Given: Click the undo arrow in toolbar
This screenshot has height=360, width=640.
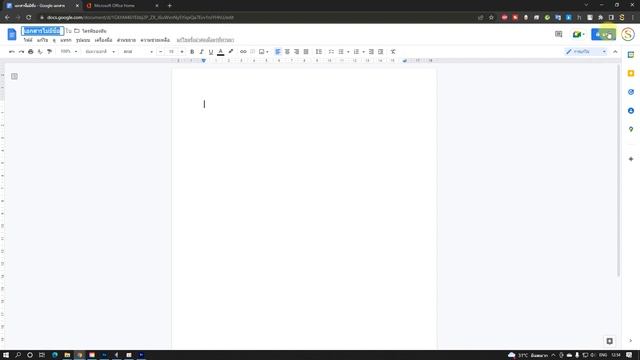Looking at the screenshot, I should click(11, 52).
